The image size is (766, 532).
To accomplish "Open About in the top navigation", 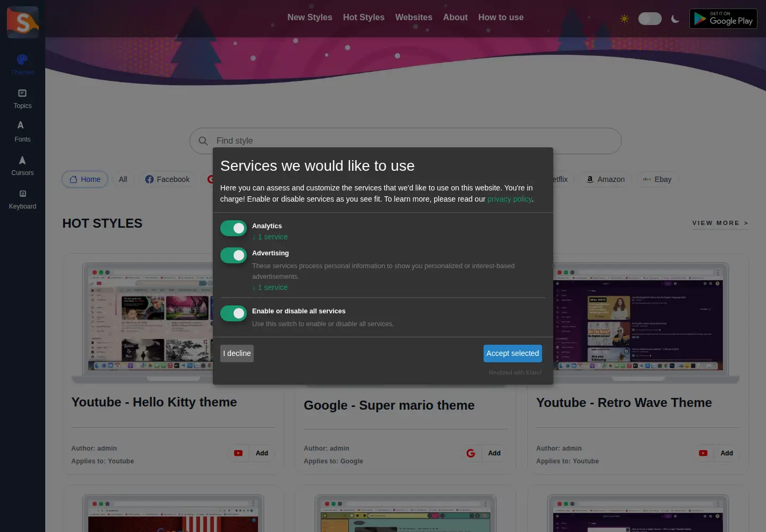I will point(455,18).
